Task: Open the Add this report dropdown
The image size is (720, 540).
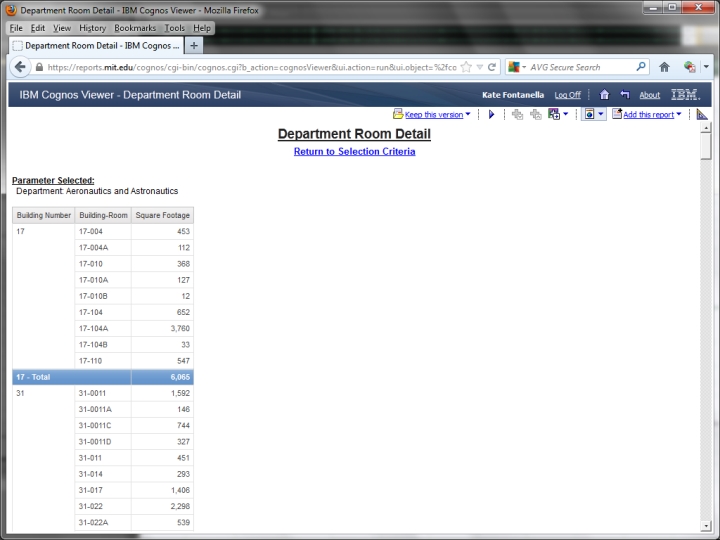Action: coord(679,115)
